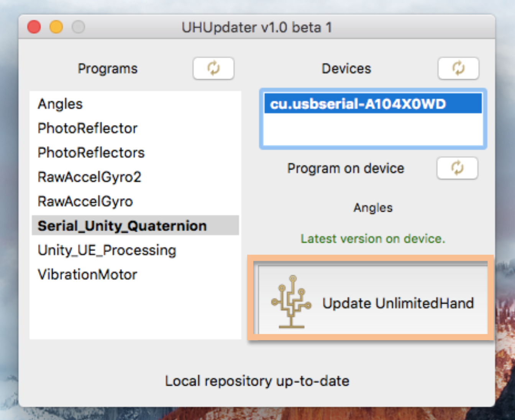Minimize the UHUpdater window

click(x=56, y=27)
